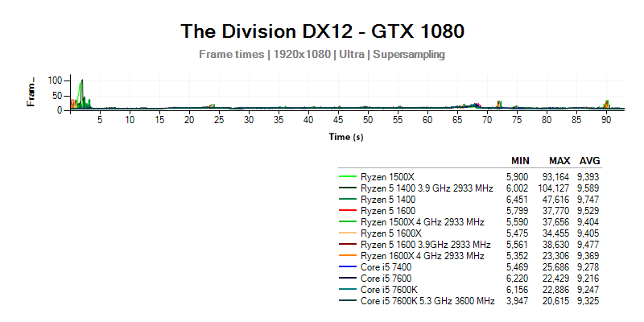Select Core i5 7600K 5.3 GHz 3600 MHz entry

point(427,301)
